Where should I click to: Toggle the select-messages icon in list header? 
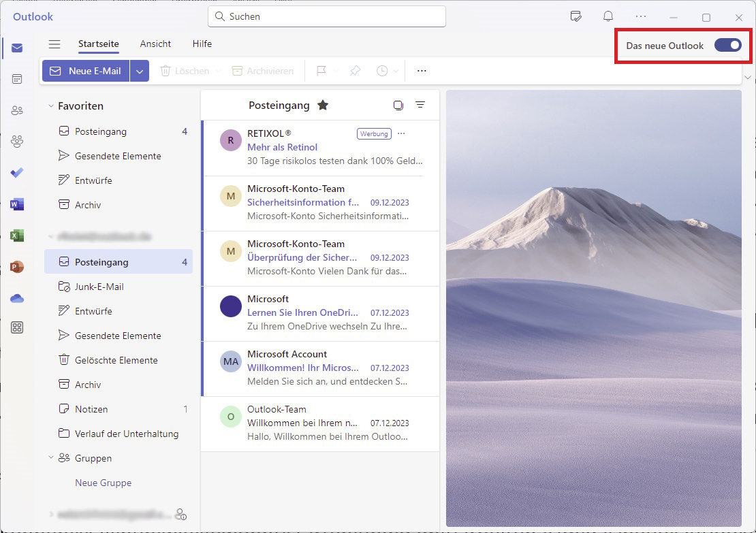398,105
